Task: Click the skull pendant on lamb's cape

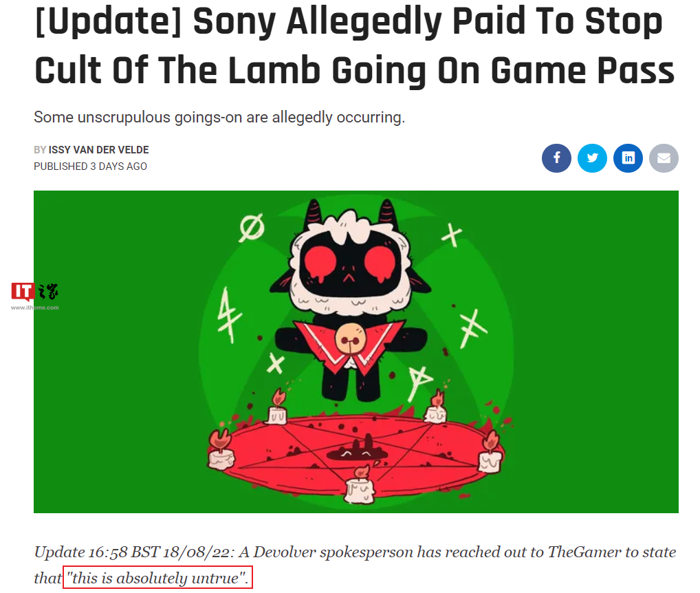Action: (x=350, y=339)
